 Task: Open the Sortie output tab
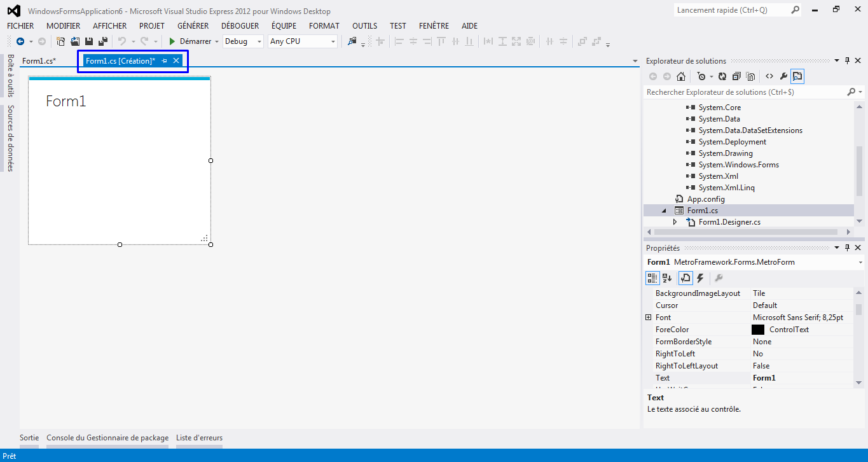29,438
